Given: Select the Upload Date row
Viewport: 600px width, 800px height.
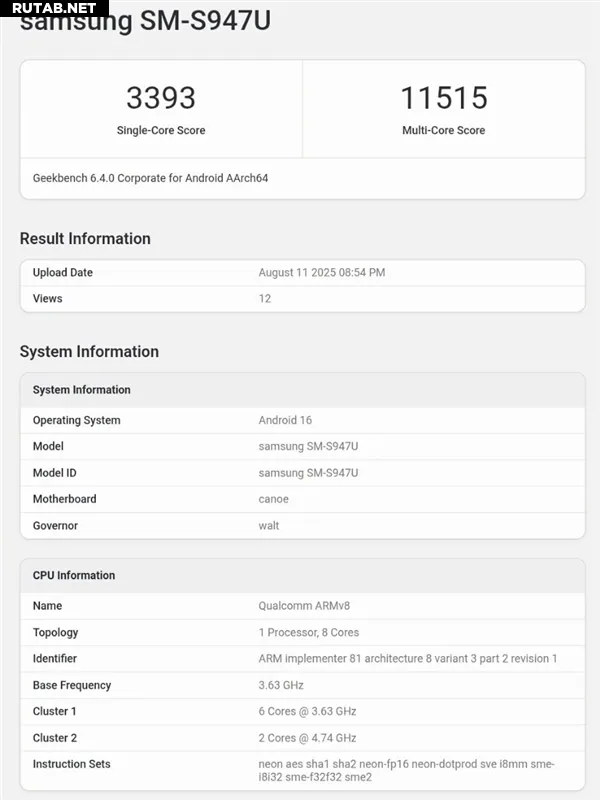Looking at the screenshot, I should coord(303,272).
